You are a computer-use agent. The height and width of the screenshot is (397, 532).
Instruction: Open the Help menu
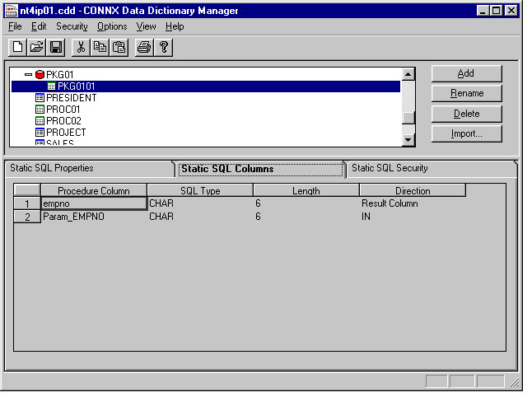pyautogui.click(x=175, y=26)
